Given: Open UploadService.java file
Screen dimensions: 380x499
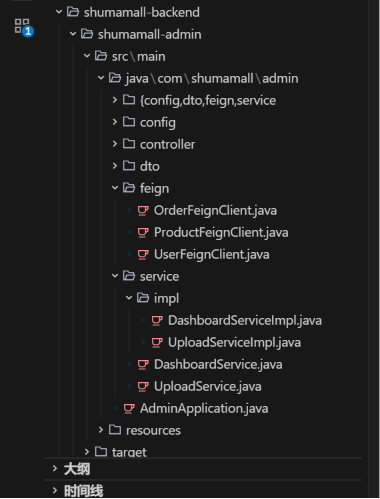Looking at the screenshot, I should (x=208, y=387).
